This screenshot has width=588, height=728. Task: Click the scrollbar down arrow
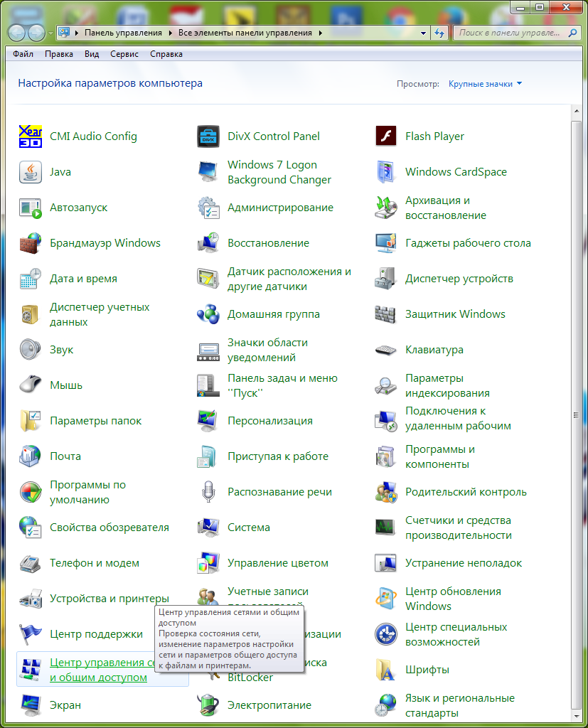tap(576, 715)
